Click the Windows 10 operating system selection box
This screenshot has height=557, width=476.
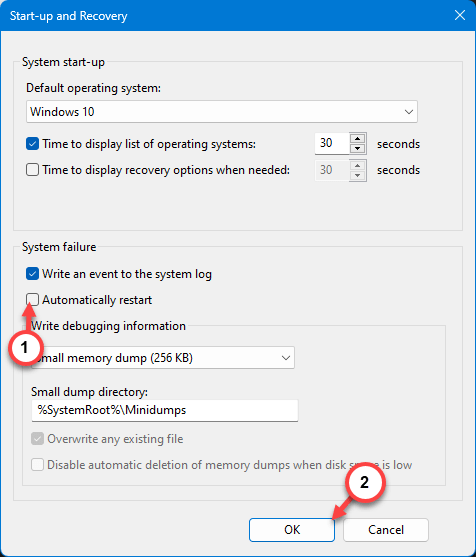(x=222, y=112)
